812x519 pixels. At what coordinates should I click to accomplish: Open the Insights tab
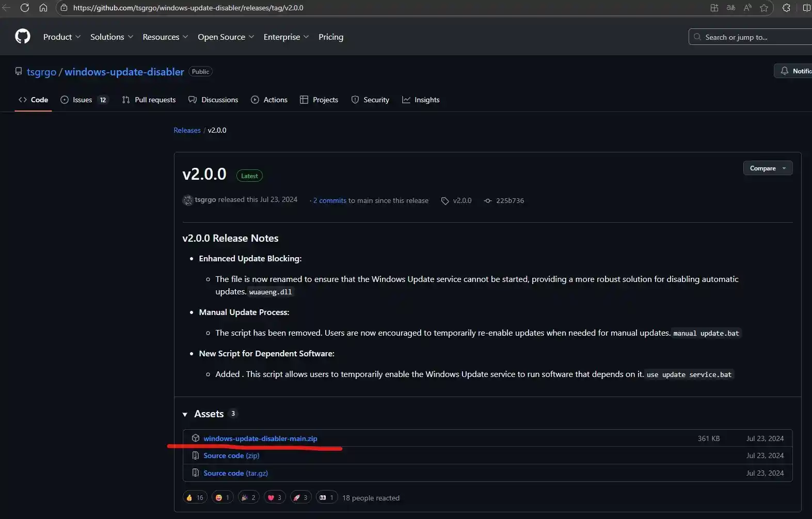tap(421, 100)
